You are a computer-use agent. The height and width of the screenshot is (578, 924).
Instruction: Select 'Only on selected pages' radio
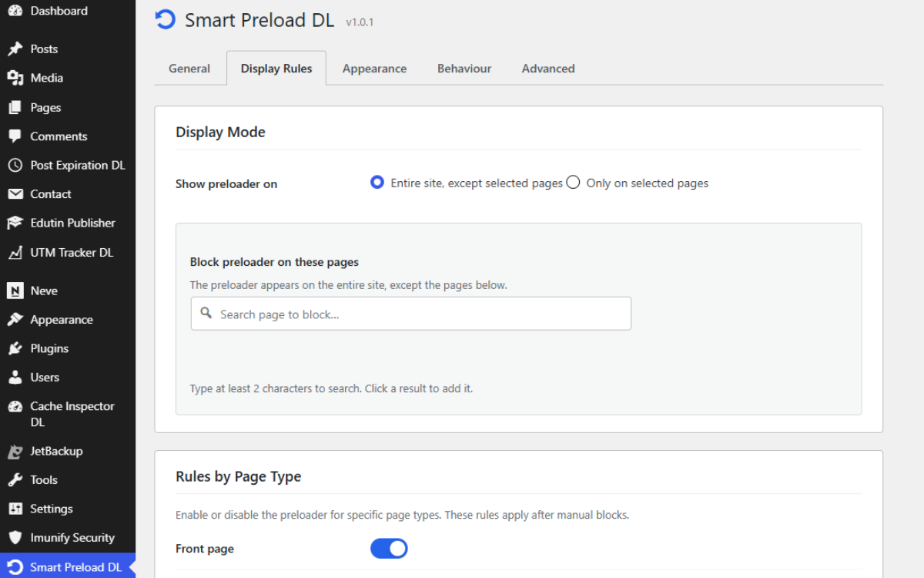pyautogui.click(x=573, y=183)
